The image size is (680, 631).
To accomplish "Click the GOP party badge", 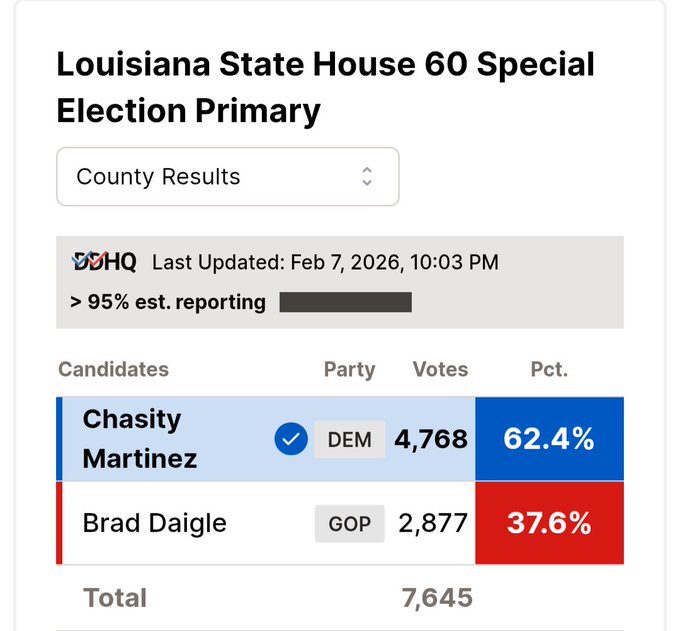I will (349, 523).
